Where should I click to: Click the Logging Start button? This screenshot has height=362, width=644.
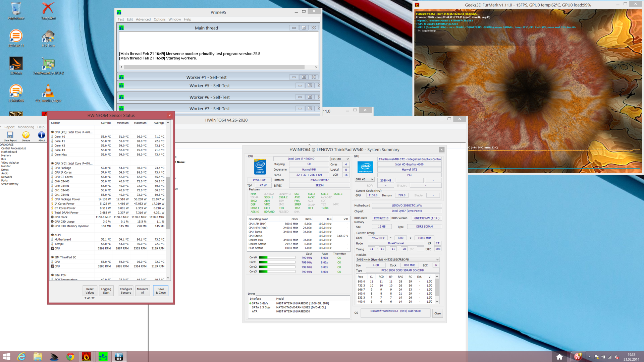(106, 291)
